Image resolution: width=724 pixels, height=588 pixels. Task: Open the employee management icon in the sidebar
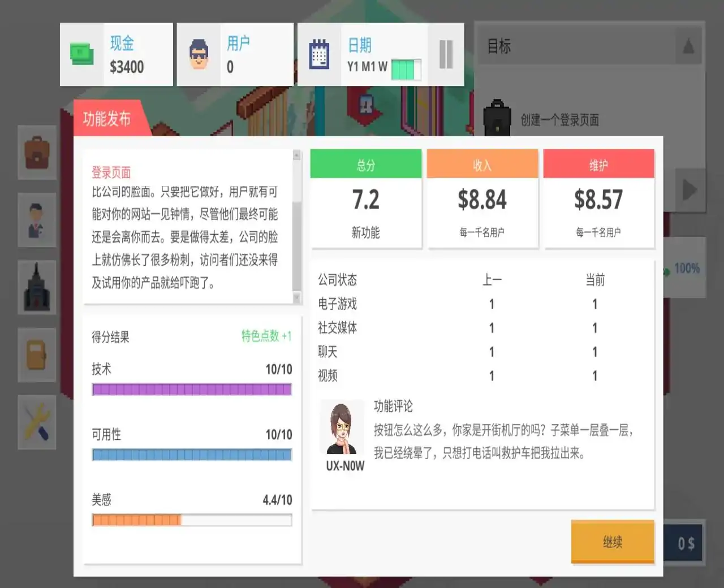pos(36,219)
